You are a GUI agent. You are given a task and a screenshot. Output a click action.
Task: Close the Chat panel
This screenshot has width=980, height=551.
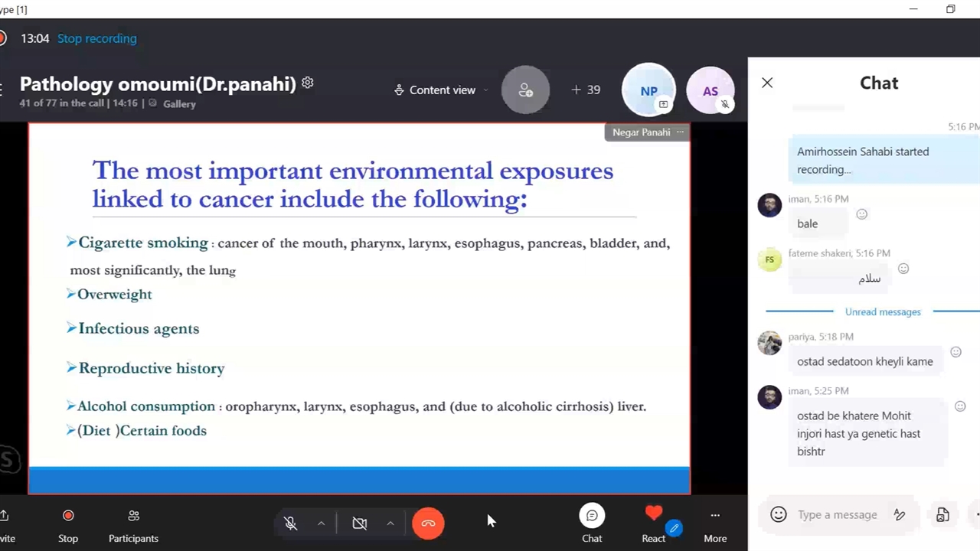767,83
